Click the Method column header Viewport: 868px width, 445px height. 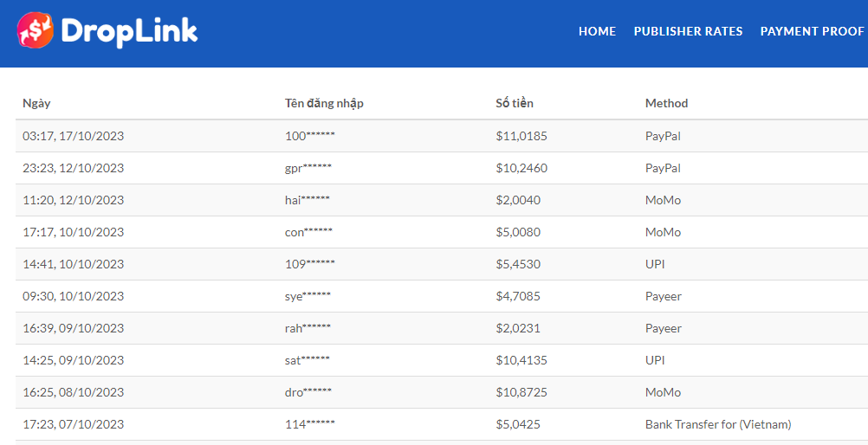coord(666,103)
